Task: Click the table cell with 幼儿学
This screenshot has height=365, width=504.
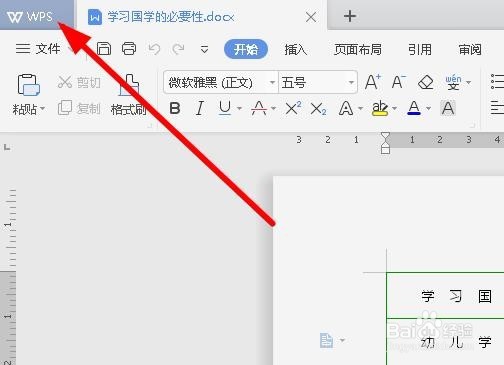Action: tap(445, 342)
